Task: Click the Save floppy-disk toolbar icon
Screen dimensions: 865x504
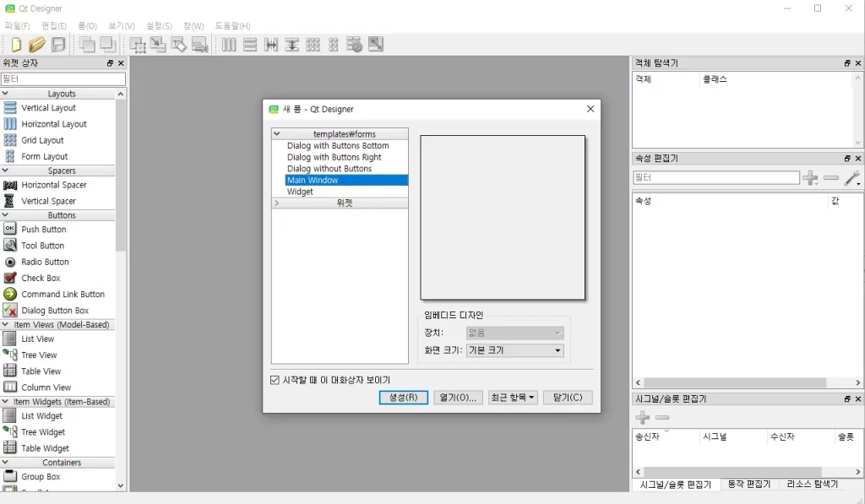Action: [58, 44]
